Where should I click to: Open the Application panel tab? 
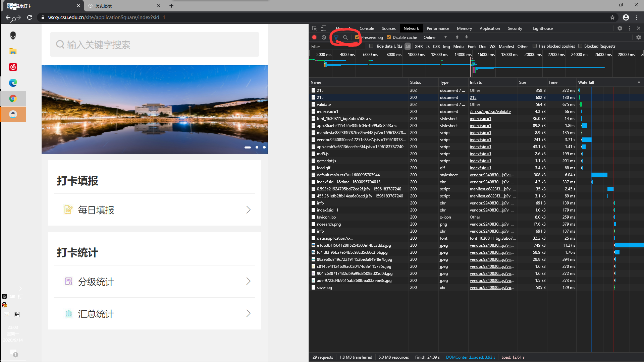[x=489, y=28]
